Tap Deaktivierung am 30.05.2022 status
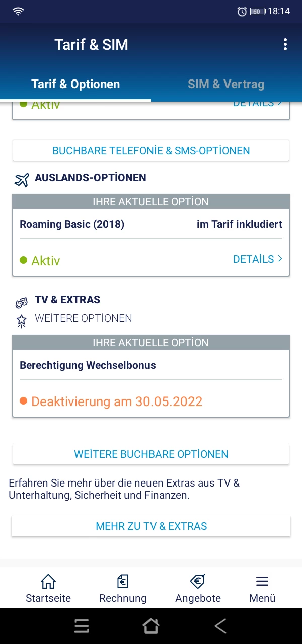This screenshot has height=644, width=302. point(117,401)
